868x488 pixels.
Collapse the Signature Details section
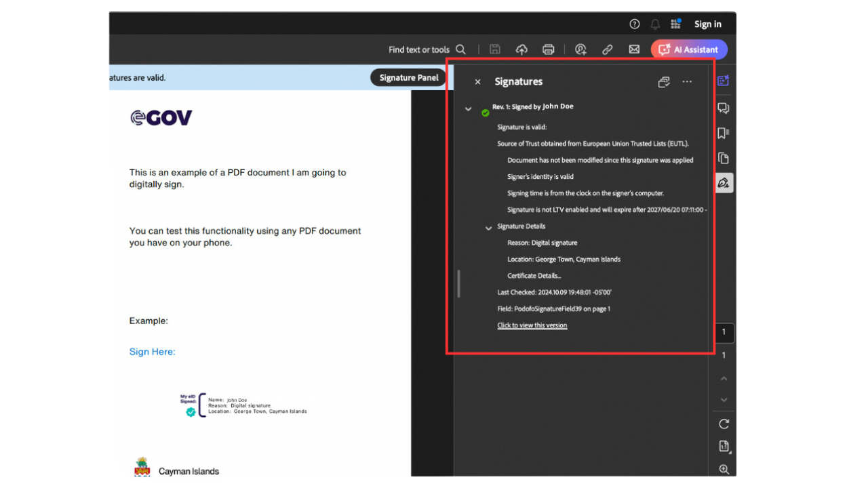point(488,228)
